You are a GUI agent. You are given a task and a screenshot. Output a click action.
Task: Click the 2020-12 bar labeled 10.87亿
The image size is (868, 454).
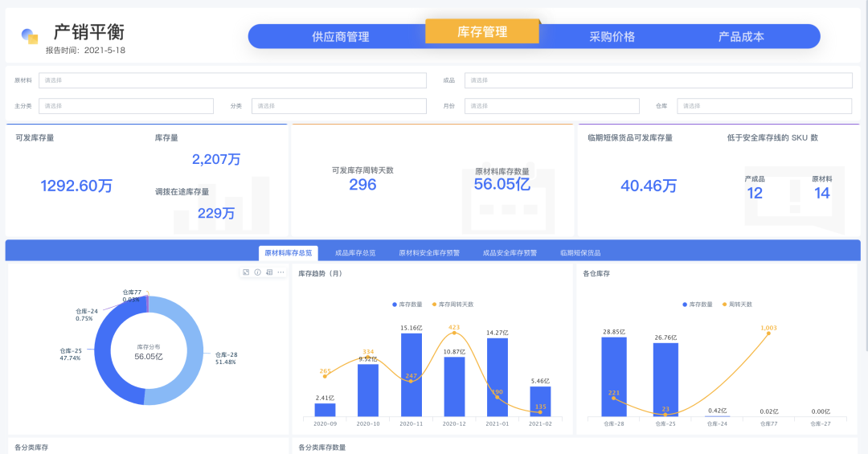pos(454,387)
